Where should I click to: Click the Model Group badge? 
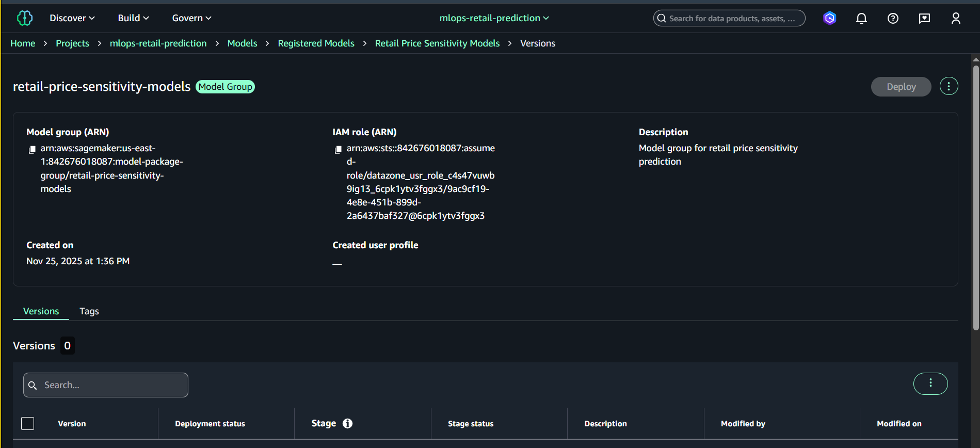(226, 87)
